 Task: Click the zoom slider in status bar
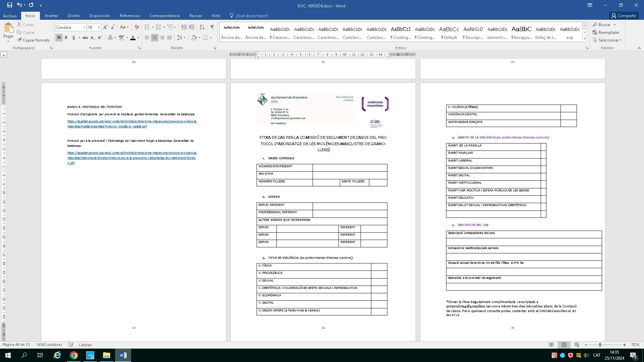(x=600, y=345)
